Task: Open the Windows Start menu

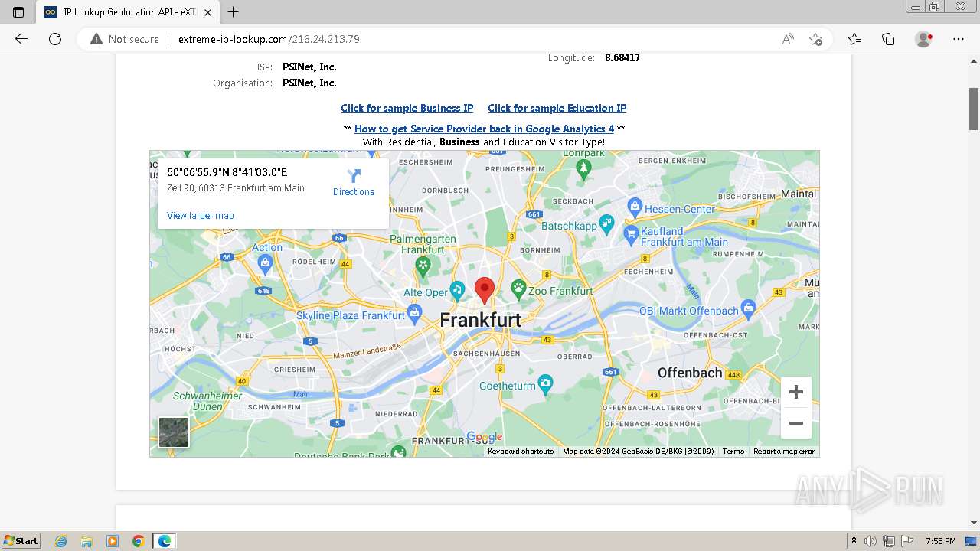Action: click(x=21, y=541)
